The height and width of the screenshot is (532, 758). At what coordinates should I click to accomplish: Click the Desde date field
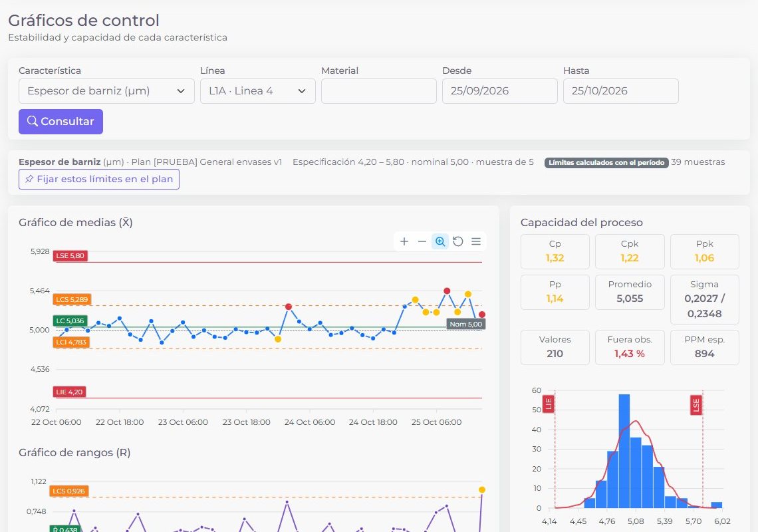[500, 91]
